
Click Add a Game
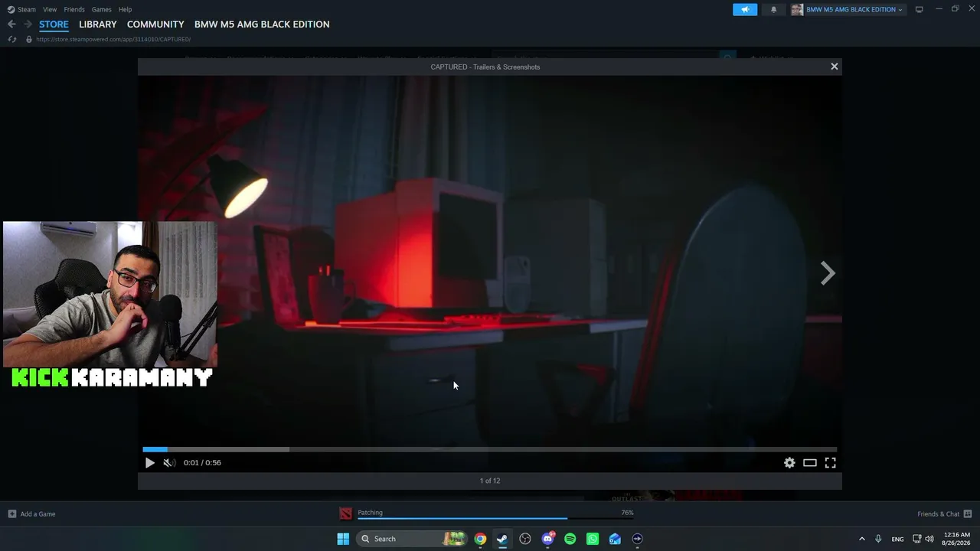point(31,514)
